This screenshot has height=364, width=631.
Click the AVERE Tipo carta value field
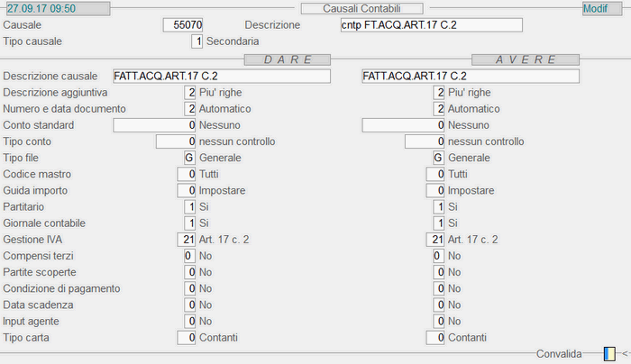coord(435,338)
